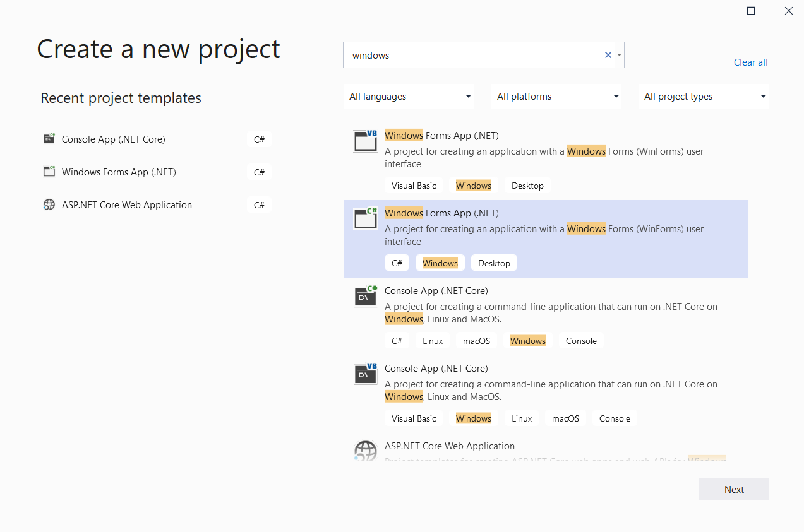Click the ASP.NET Core Web Application globe icon in results

point(365,451)
